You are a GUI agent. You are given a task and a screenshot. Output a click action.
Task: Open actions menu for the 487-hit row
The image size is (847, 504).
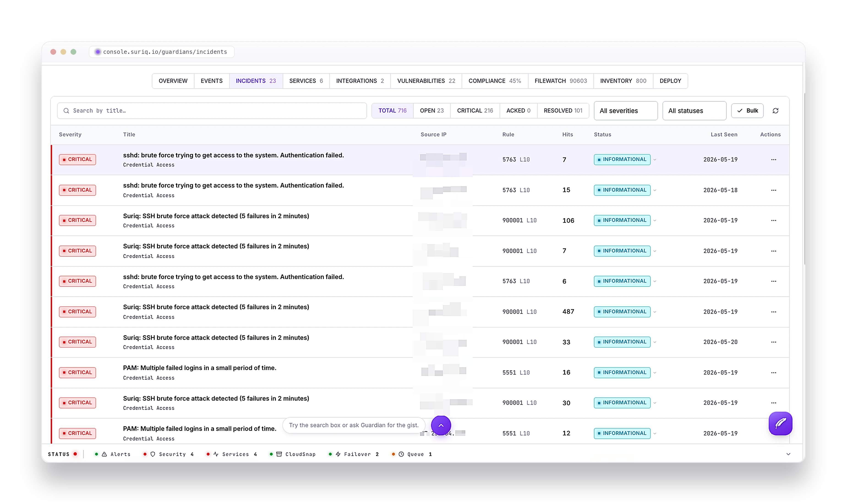click(x=773, y=312)
